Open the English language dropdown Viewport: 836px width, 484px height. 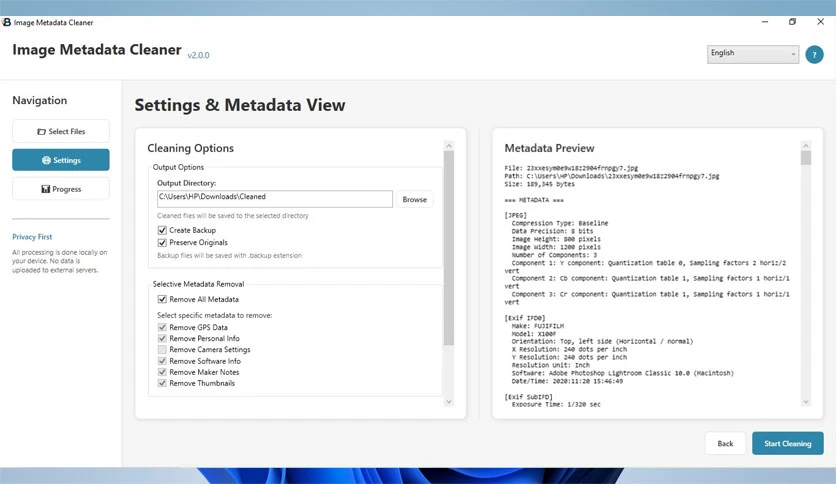point(753,54)
